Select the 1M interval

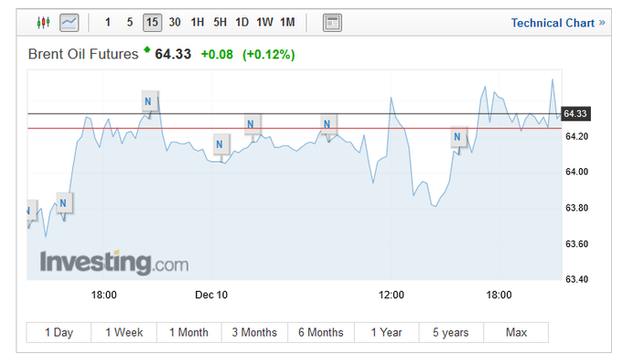point(287,22)
